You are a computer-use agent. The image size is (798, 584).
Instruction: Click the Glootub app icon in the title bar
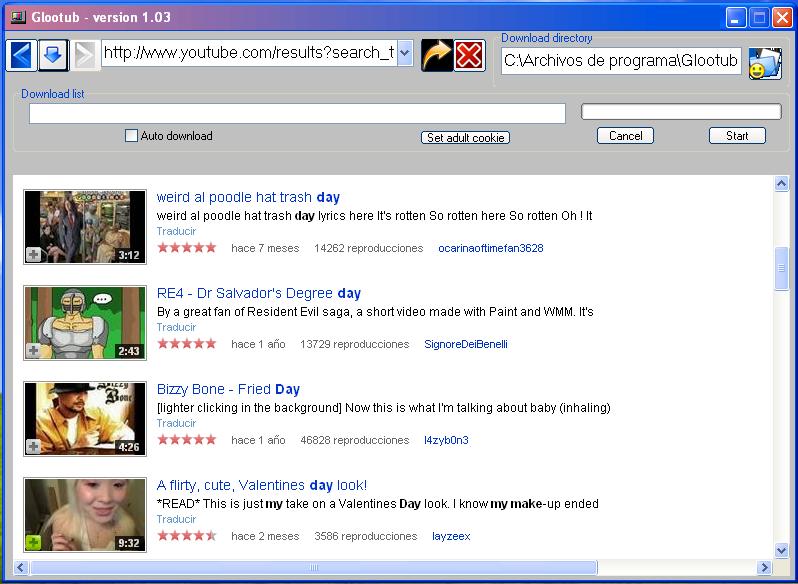[18, 17]
